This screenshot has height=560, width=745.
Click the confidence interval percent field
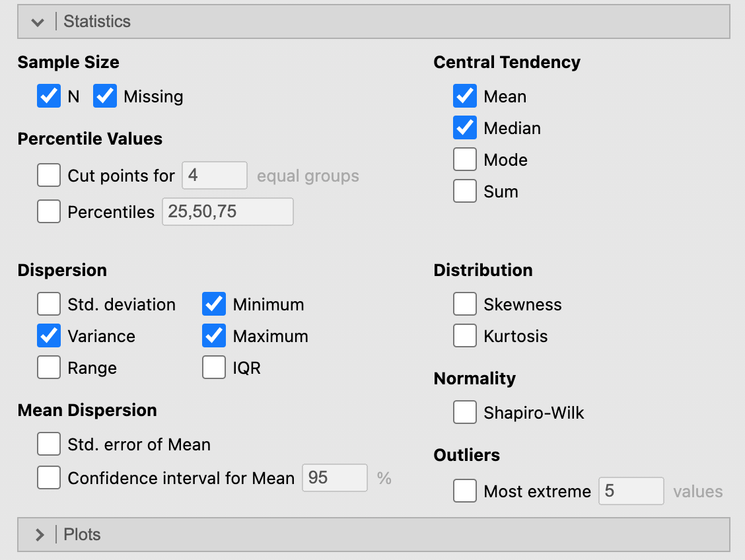334,478
